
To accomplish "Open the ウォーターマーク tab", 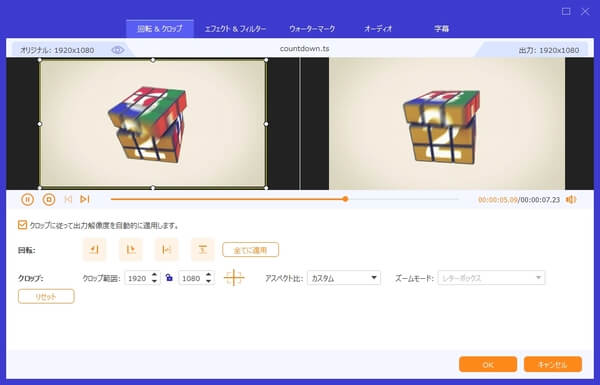I will (x=312, y=29).
